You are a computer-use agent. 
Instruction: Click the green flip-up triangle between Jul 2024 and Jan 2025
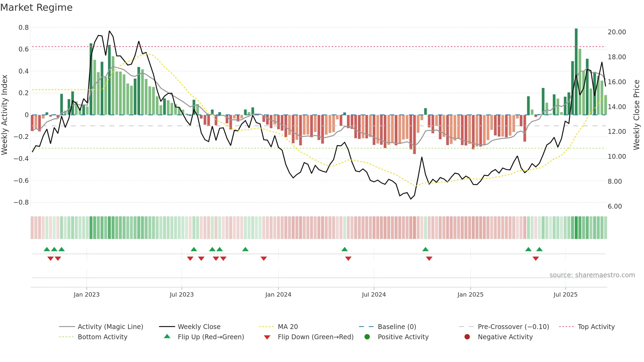click(x=425, y=249)
